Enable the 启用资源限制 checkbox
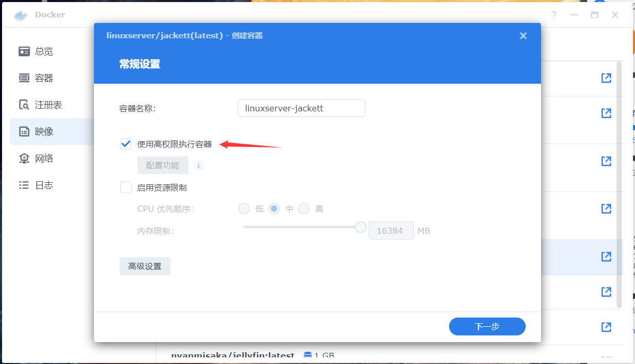 tap(126, 187)
